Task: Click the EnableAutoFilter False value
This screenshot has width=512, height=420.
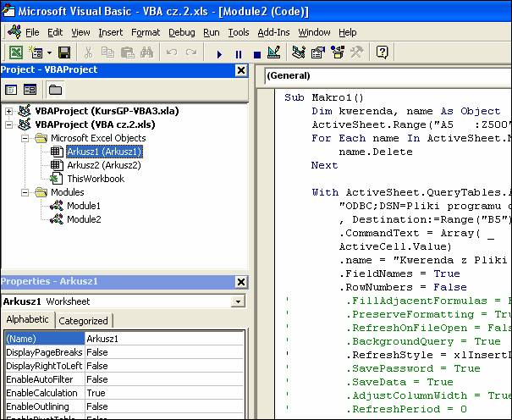Action: (x=164, y=379)
